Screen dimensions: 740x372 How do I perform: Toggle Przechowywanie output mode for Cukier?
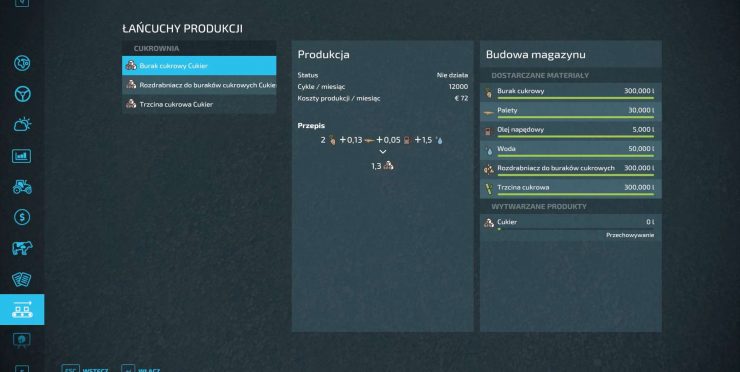(630, 235)
